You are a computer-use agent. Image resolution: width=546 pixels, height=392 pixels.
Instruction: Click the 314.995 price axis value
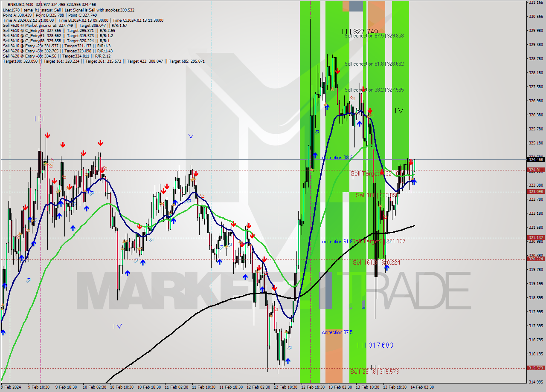536,382
